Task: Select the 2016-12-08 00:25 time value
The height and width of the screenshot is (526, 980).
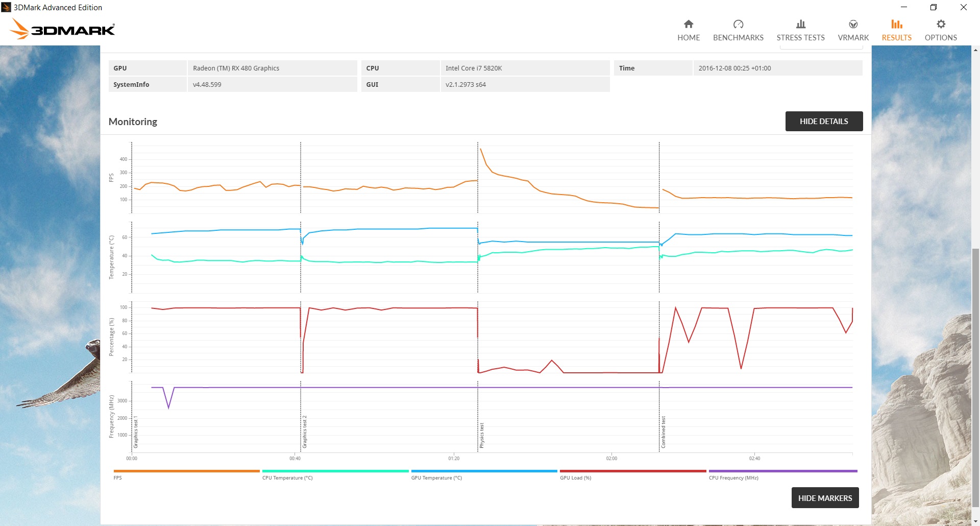Action: click(734, 68)
